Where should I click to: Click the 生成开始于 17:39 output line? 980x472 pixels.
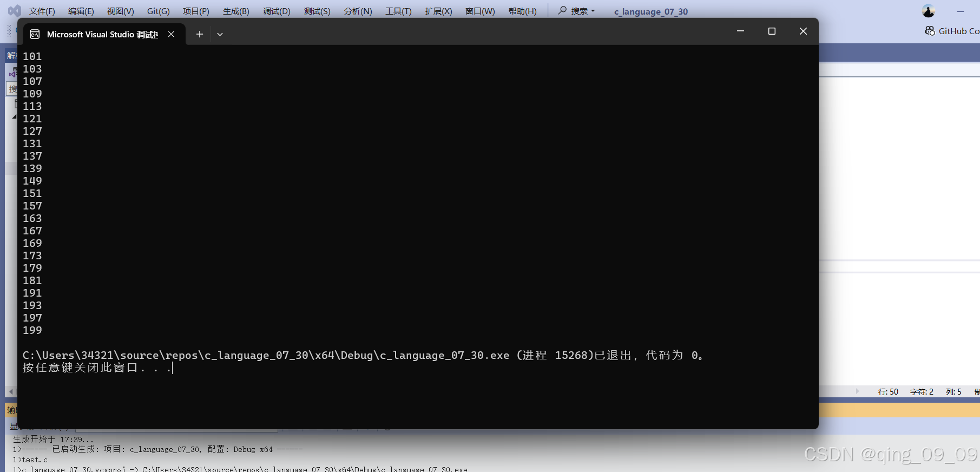click(53, 440)
